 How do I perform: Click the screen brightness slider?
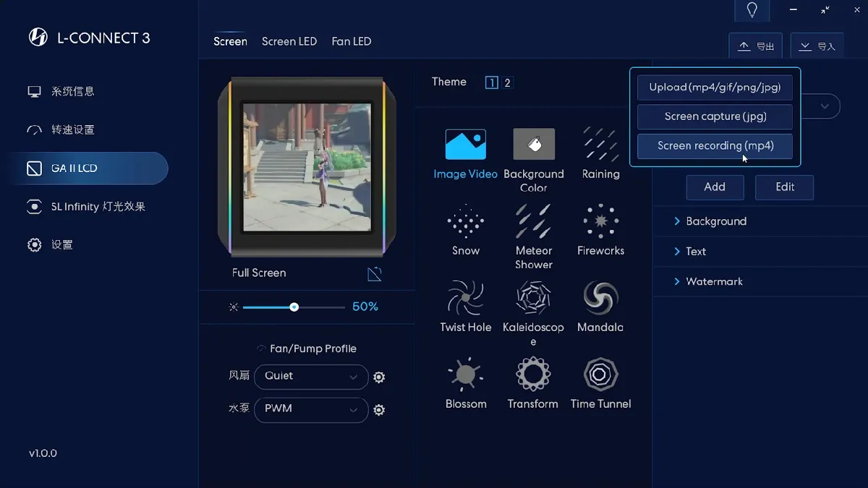tap(294, 307)
